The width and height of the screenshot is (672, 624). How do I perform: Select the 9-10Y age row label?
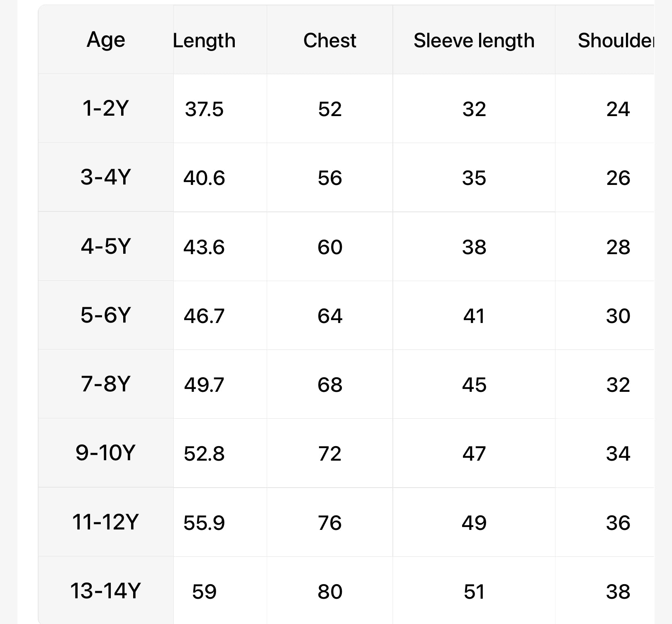pos(106,453)
